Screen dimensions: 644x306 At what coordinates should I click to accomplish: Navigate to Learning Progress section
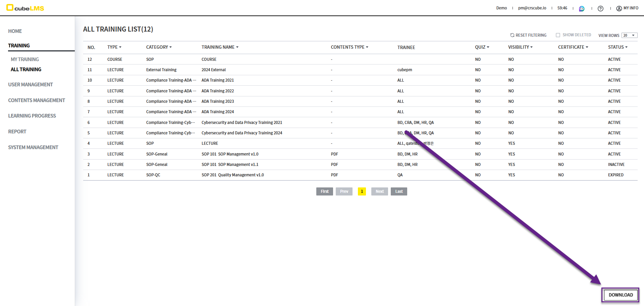pos(32,116)
